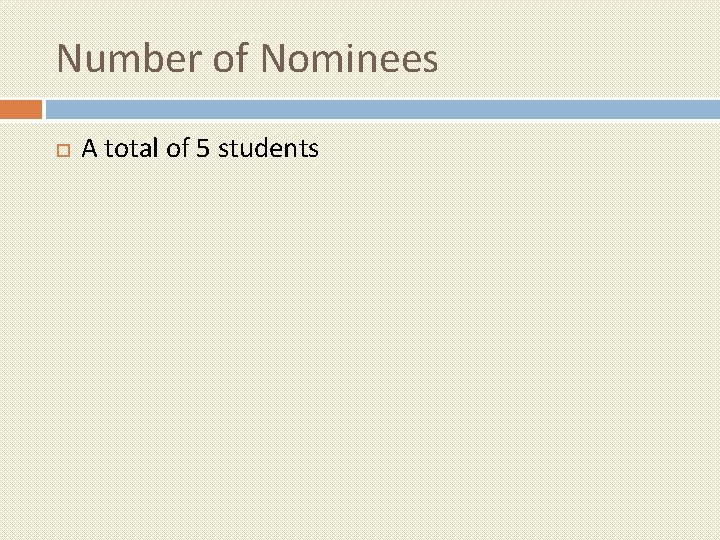This screenshot has height=540, width=720.
Task: Click the blue horizontal divider bar
Action: 380,108
